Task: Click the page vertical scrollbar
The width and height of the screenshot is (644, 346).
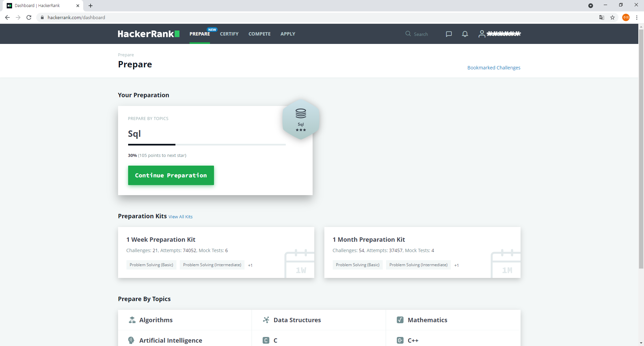Action: (x=641, y=149)
